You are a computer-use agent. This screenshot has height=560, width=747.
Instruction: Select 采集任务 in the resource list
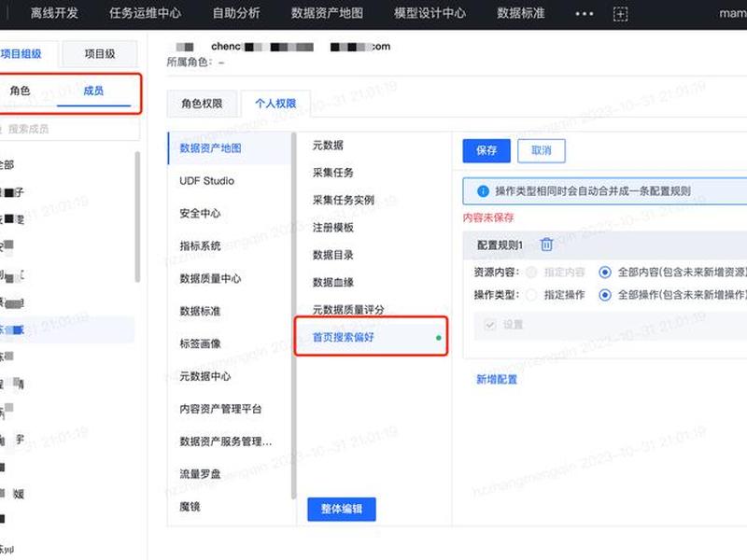tap(374, 173)
